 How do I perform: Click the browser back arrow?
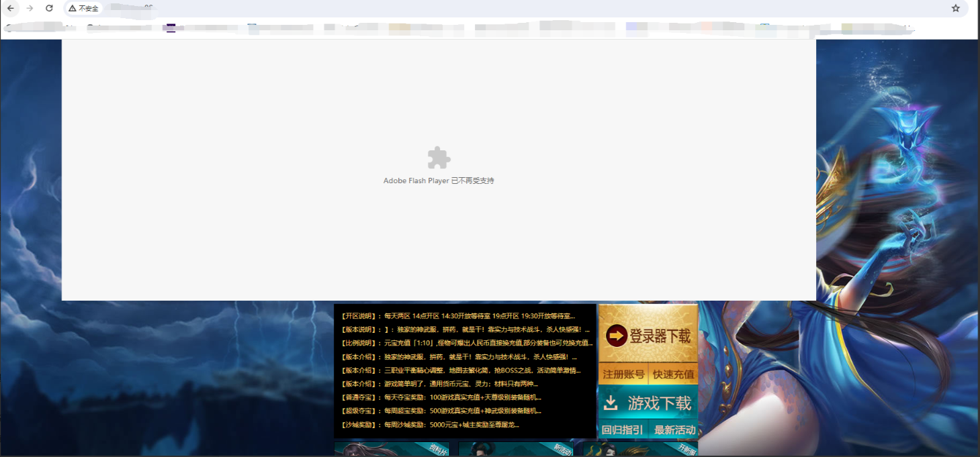point(11,8)
